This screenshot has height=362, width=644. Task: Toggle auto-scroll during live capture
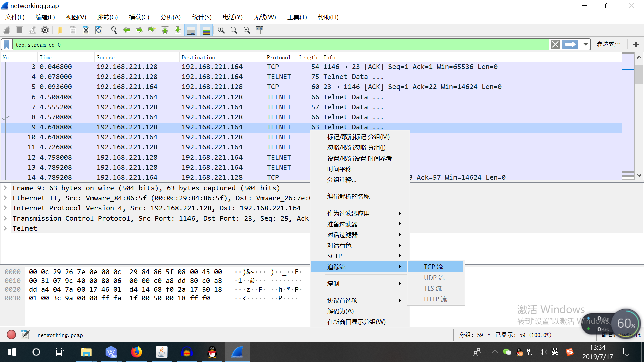(191, 31)
